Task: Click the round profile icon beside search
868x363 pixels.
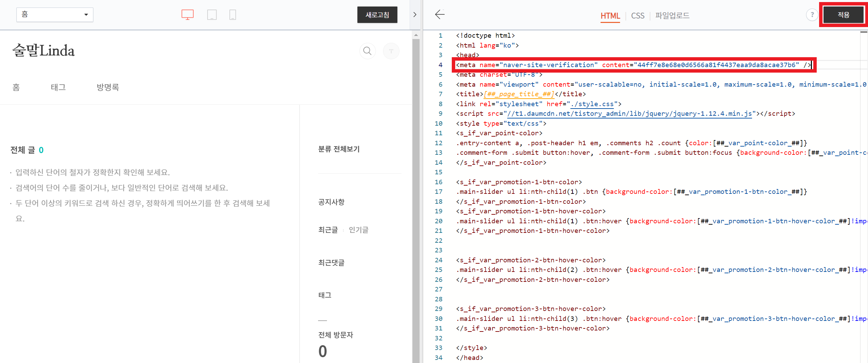Action: click(391, 51)
